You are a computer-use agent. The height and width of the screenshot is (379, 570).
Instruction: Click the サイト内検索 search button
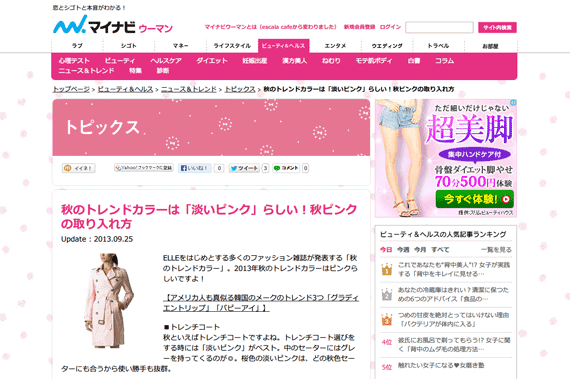[497, 28]
